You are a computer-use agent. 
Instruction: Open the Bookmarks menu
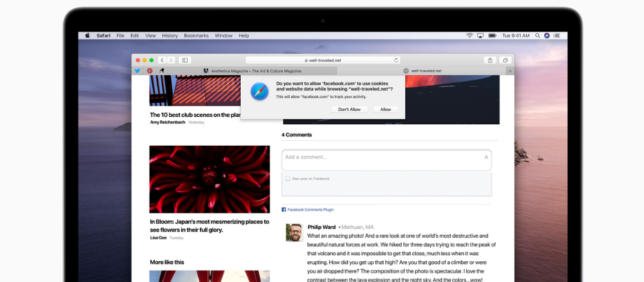click(x=197, y=36)
